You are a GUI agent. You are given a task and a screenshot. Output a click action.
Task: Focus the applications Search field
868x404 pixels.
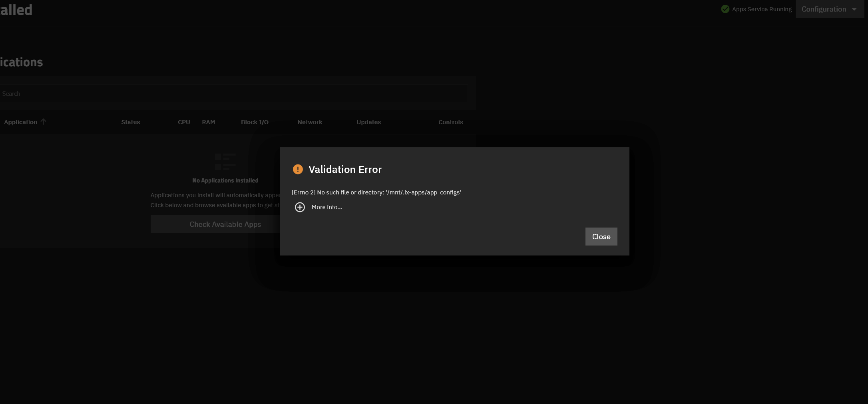click(x=232, y=94)
